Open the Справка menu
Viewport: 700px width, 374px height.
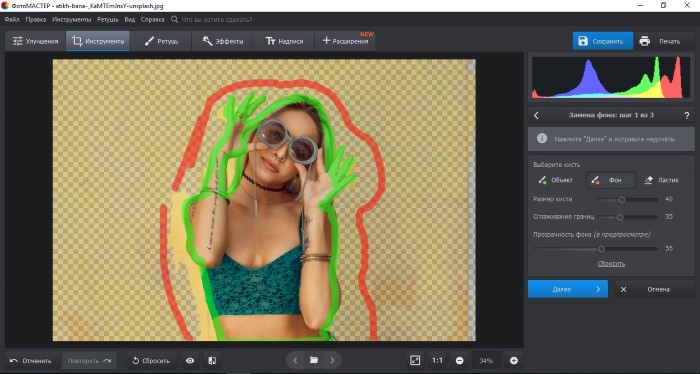pos(152,20)
